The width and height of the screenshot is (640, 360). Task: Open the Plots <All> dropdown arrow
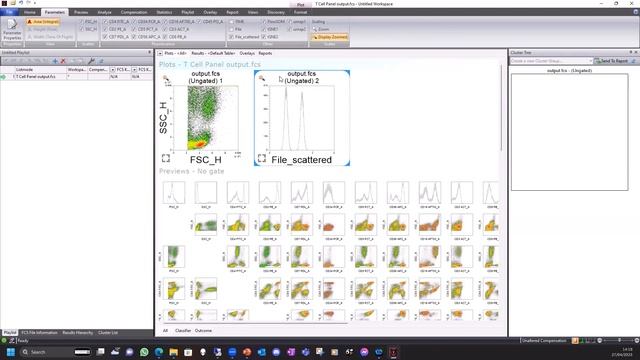pos(160,53)
